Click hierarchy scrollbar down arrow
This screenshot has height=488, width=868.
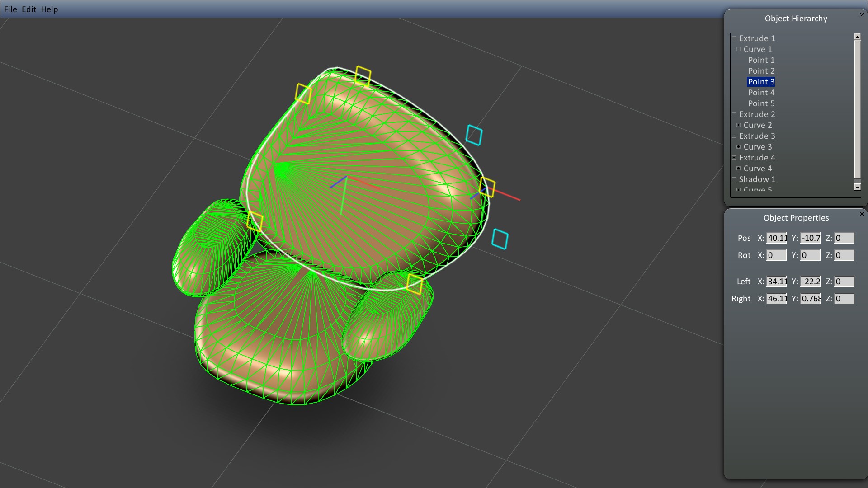[x=857, y=187]
